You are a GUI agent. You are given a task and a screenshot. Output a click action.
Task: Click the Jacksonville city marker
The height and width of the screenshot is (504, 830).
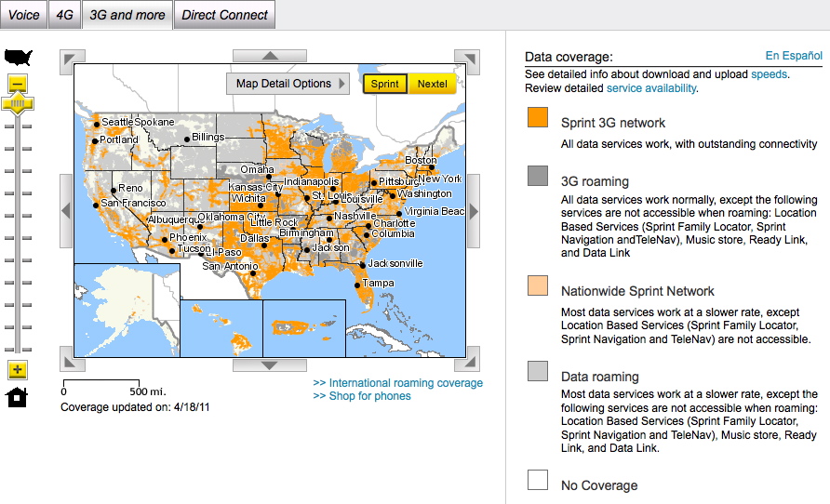363,264
